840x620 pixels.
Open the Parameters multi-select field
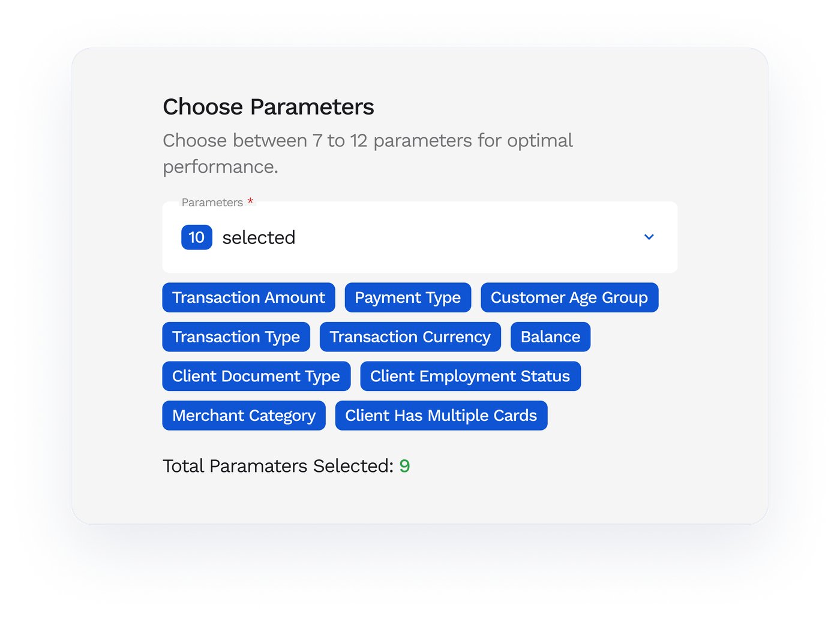[x=420, y=237]
